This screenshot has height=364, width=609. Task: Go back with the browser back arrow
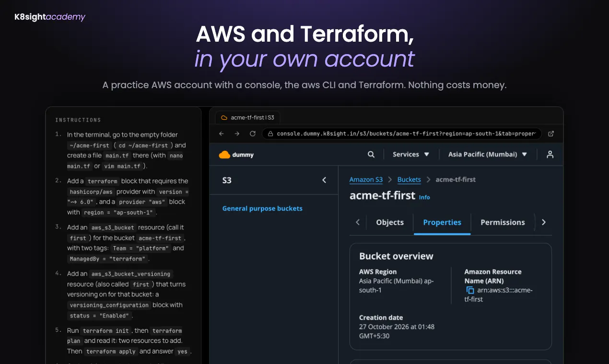point(222,134)
